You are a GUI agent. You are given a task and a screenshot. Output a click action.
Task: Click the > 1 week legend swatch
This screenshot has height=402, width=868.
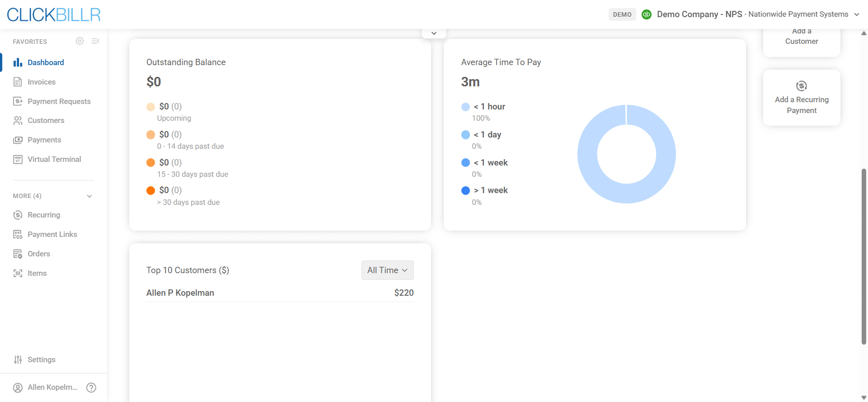pos(466,191)
